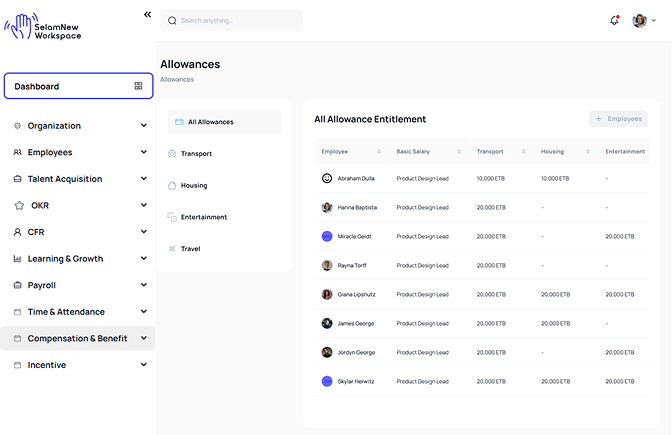Click the dashboard grid icon
Screen dimensions: 672x435
tap(138, 86)
